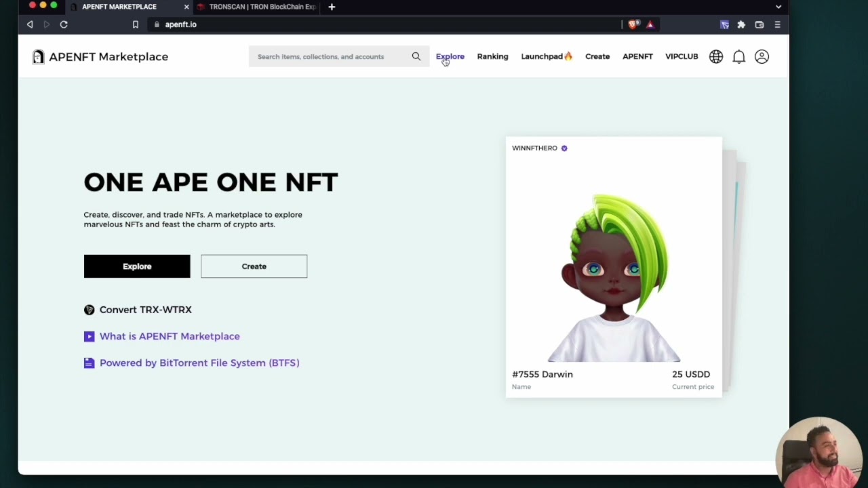Open the browser extensions puzzle icon
868x488 pixels.
[x=741, y=24]
